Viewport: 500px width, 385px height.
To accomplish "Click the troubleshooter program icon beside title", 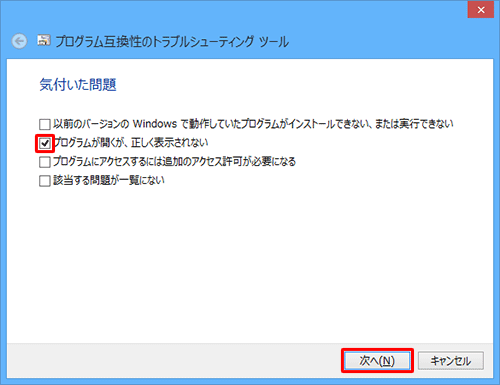I will tap(44, 41).
